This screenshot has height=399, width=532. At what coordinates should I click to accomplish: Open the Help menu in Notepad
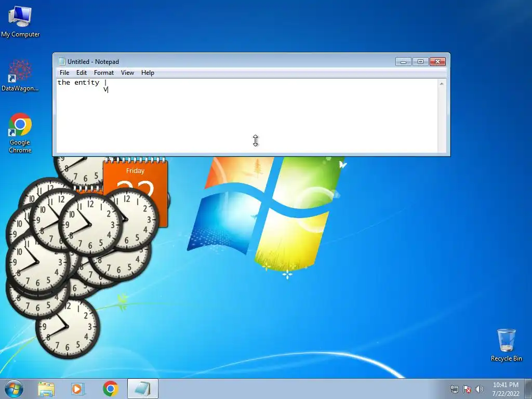click(x=148, y=73)
